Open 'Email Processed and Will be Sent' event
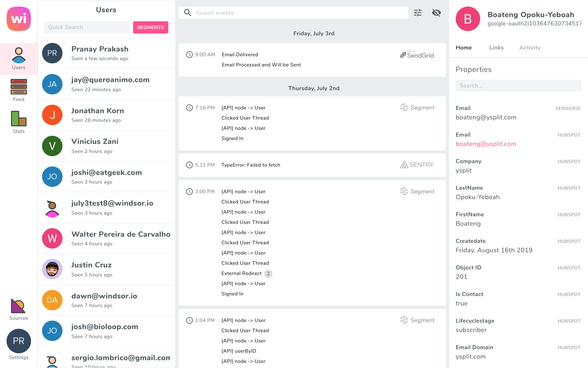The image size is (588, 368). 261,65
